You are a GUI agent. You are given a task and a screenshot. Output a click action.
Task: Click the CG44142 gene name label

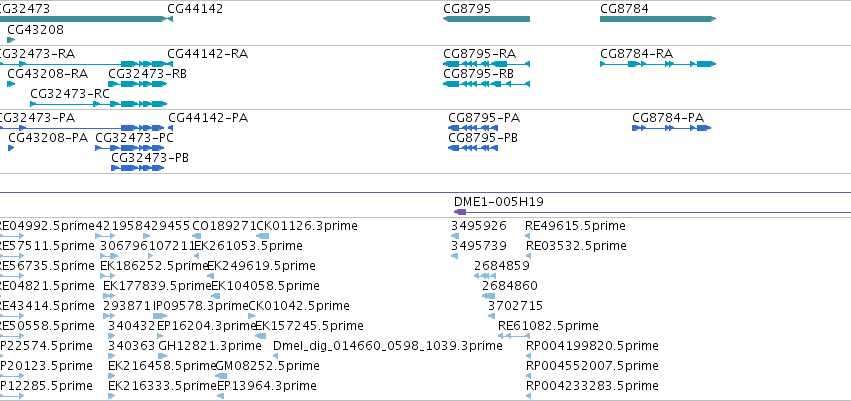tap(195, 9)
